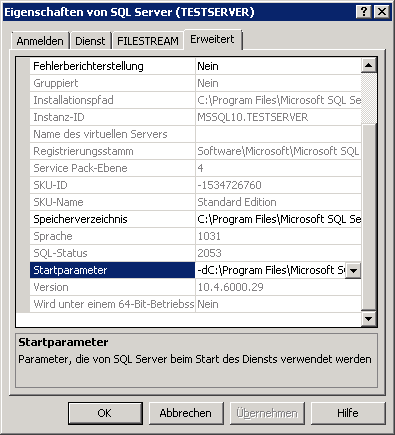Viewport: 395px width, 435px height.
Task: Select the Erweitert tab
Action: [x=212, y=39]
